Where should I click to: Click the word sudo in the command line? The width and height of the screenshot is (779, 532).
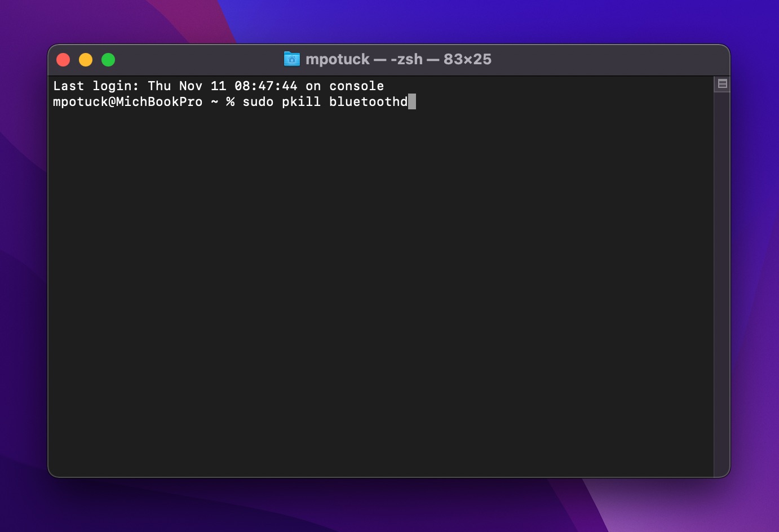point(258,101)
